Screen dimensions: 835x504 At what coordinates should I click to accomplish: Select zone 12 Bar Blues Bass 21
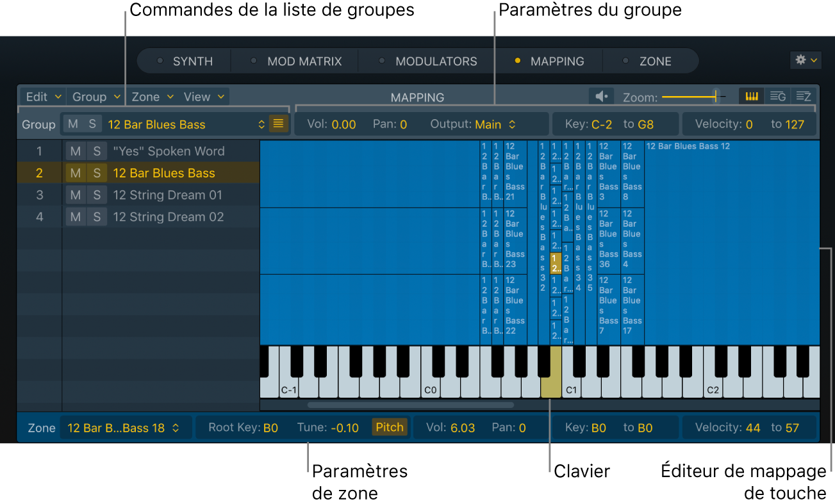[515, 174]
